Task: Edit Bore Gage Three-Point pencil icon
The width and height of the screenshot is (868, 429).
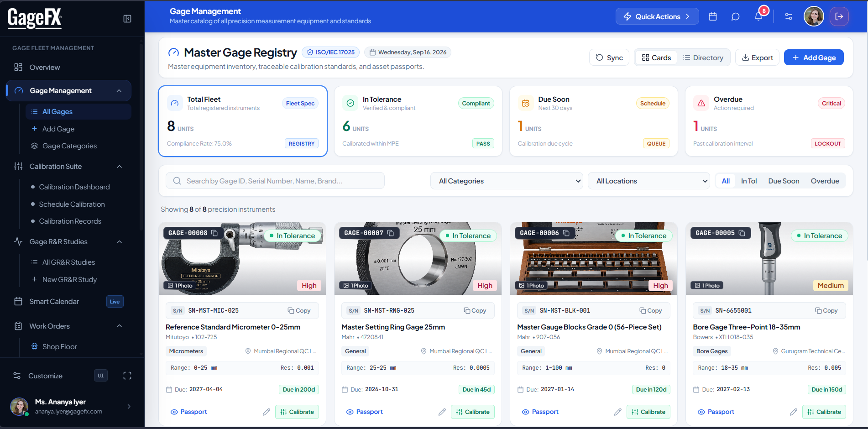Action: (x=794, y=412)
